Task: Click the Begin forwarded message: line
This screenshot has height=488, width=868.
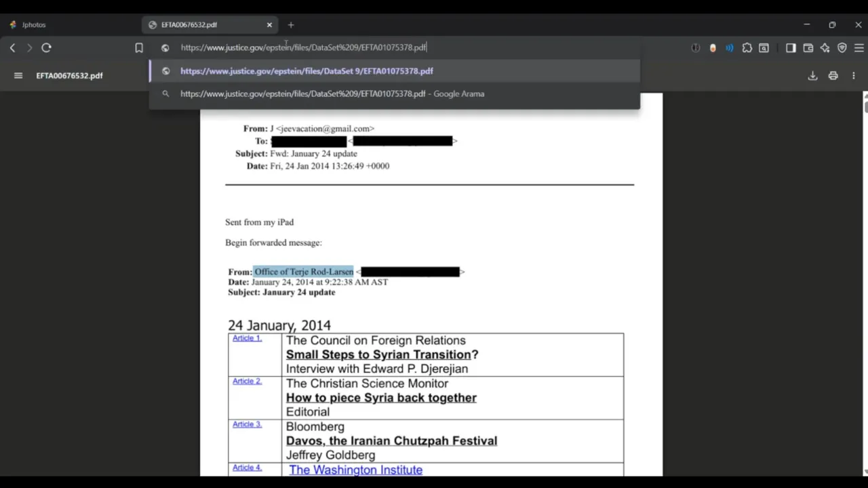Action: pos(273,243)
